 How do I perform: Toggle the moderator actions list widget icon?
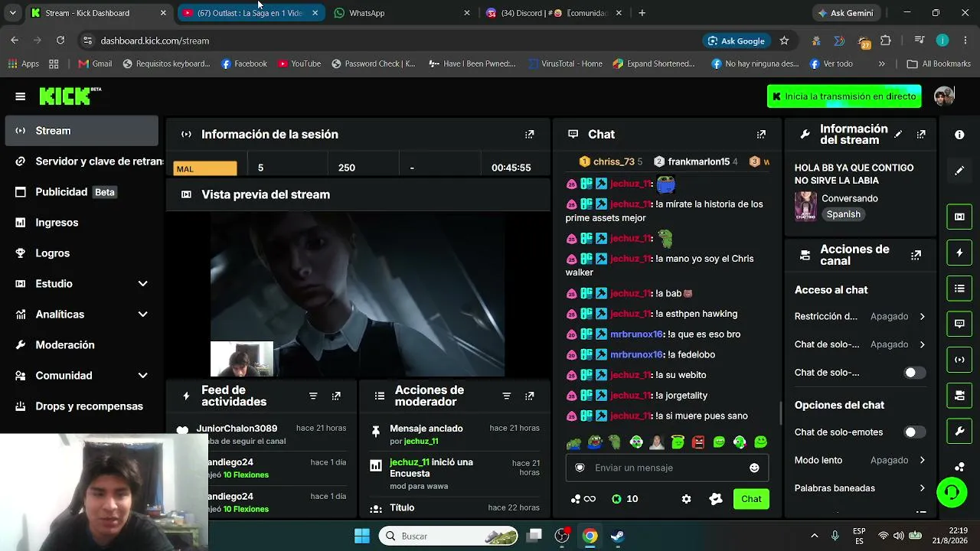click(959, 289)
